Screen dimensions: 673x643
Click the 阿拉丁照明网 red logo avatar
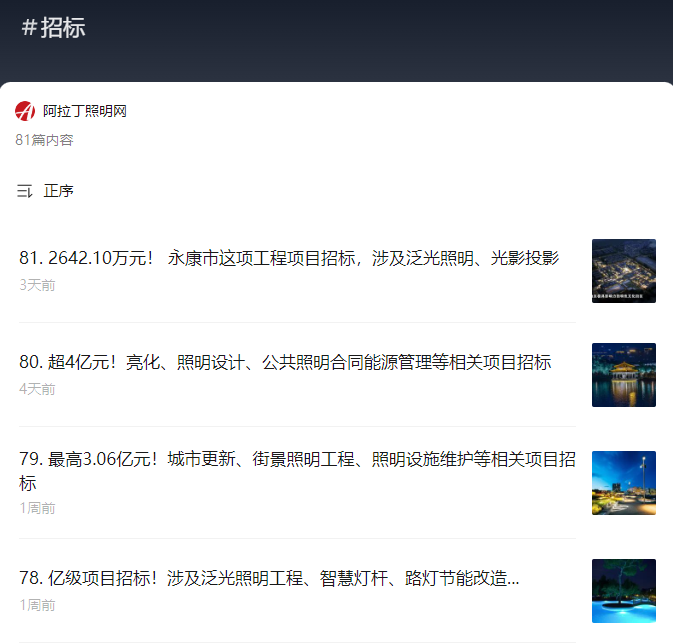pyautogui.click(x=25, y=111)
